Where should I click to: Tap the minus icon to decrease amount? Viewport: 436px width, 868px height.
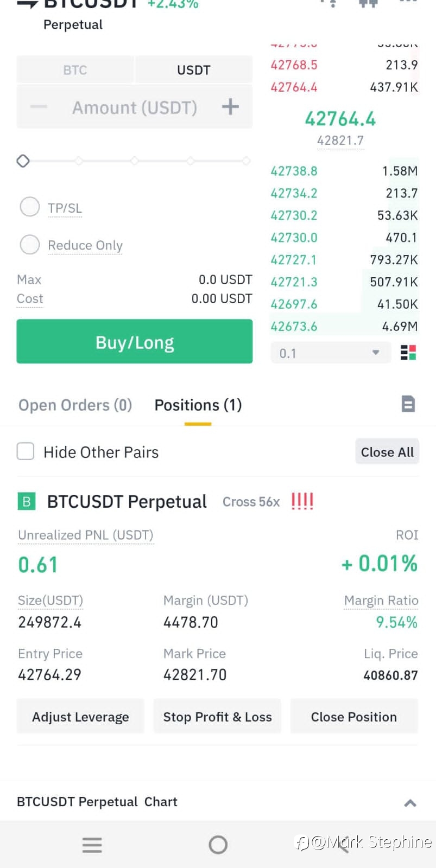click(39, 107)
